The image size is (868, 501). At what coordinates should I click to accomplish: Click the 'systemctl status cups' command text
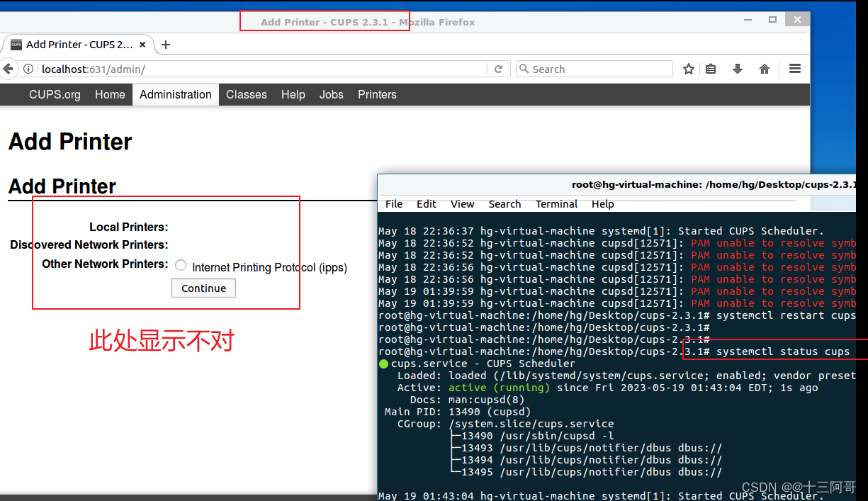tap(783, 351)
